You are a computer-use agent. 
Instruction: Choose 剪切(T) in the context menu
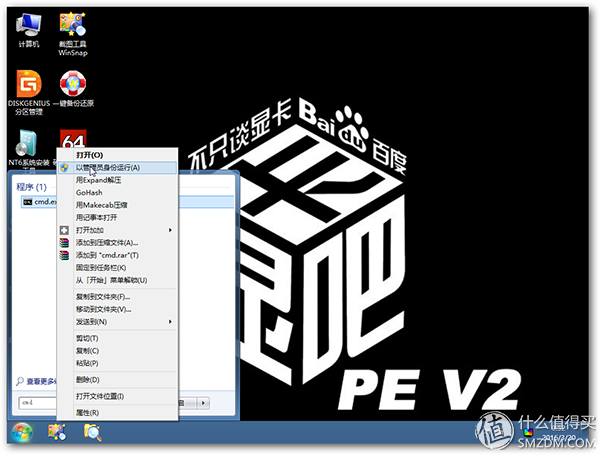[x=117, y=338]
